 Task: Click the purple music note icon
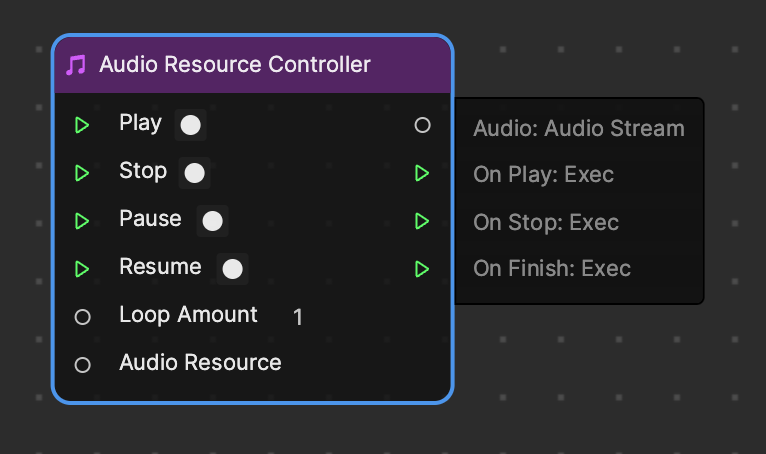coord(76,65)
